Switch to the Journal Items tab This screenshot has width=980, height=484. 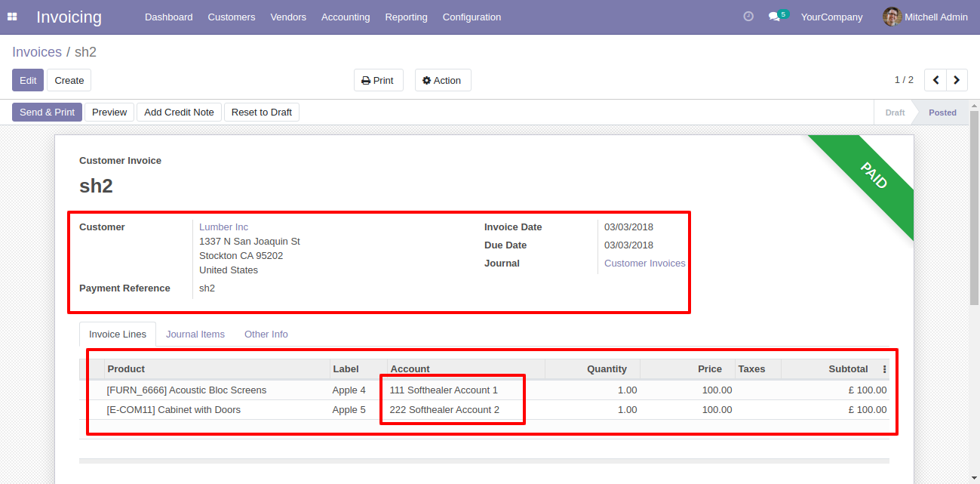coord(195,334)
